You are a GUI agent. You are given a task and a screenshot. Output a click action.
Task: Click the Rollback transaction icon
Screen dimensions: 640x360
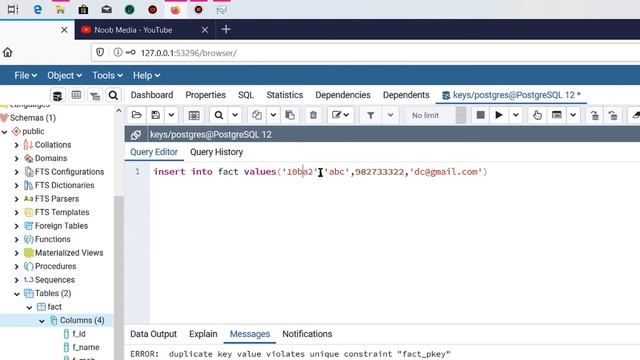click(x=613, y=115)
